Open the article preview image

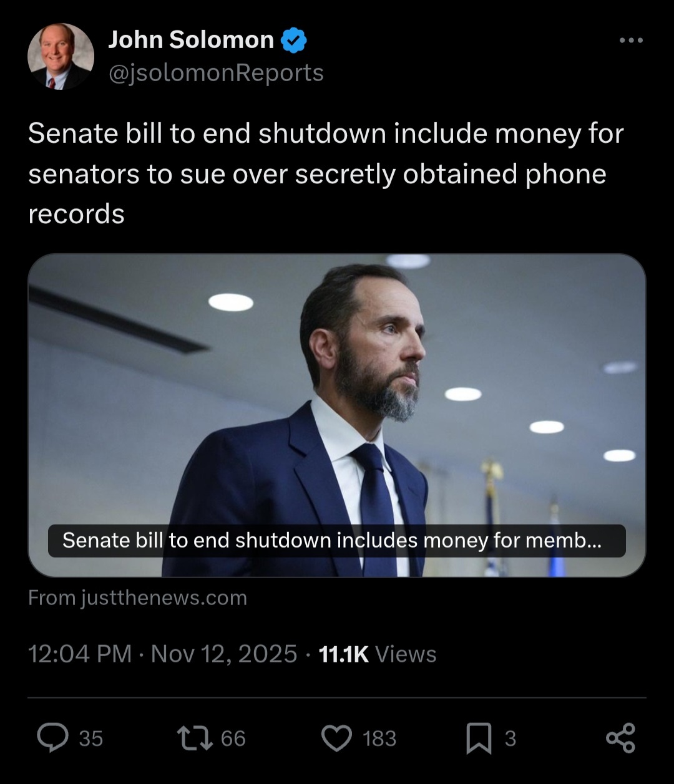click(x=337, y=387)
